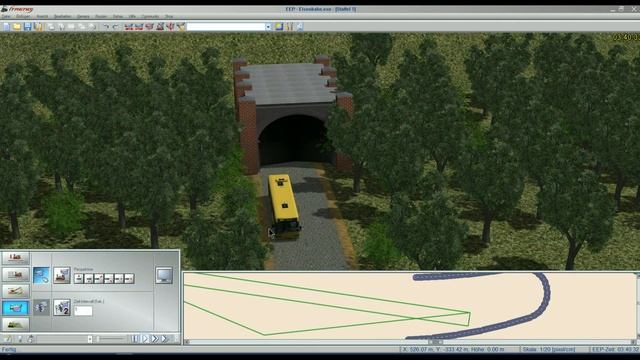
Task: Select the first Perspektive view button
Action: coord(79,279)
